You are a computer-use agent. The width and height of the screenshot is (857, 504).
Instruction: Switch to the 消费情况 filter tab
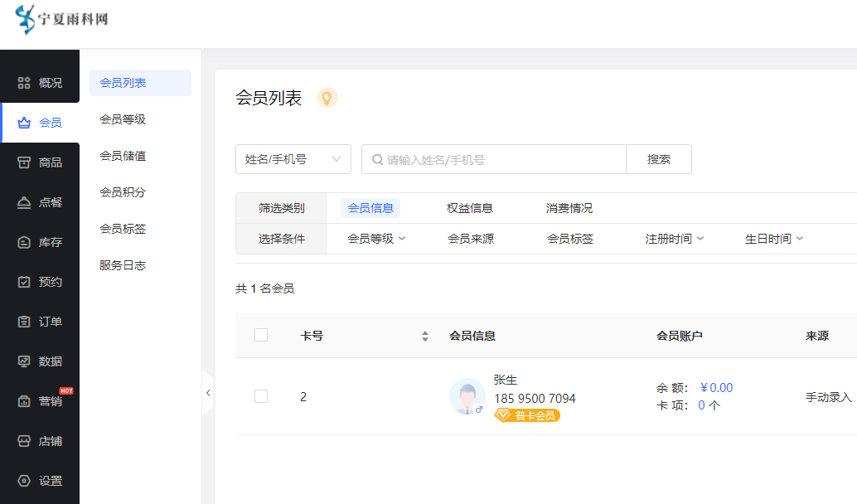point(569,208)
